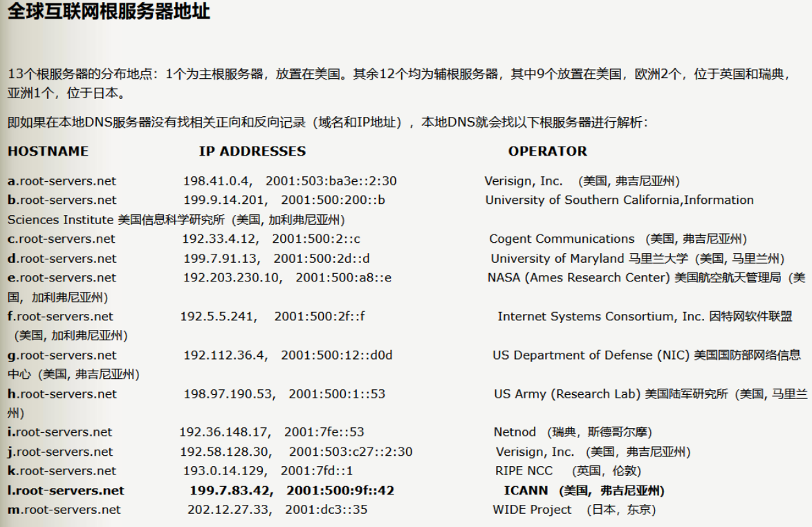The width and height of the screenshot is (812, 527).
Task: Click IPv4 address 192.33.4.12
Action: point(221,239)
